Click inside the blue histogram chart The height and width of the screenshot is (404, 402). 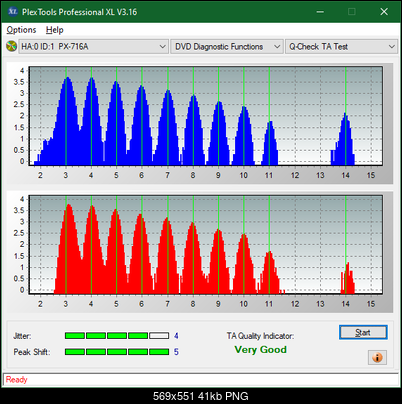[206, 116]
